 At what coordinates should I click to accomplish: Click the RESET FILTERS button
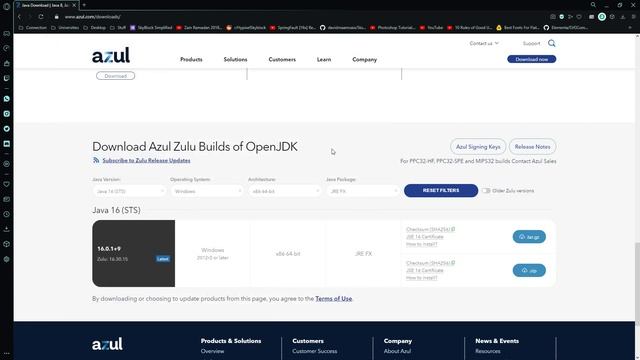pyautogui.click(x=441, y=191)
